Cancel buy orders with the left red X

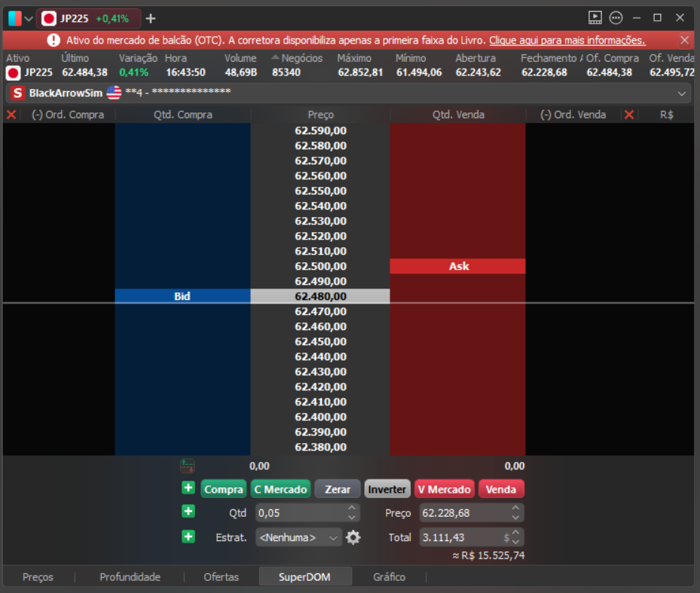point(11,115)
